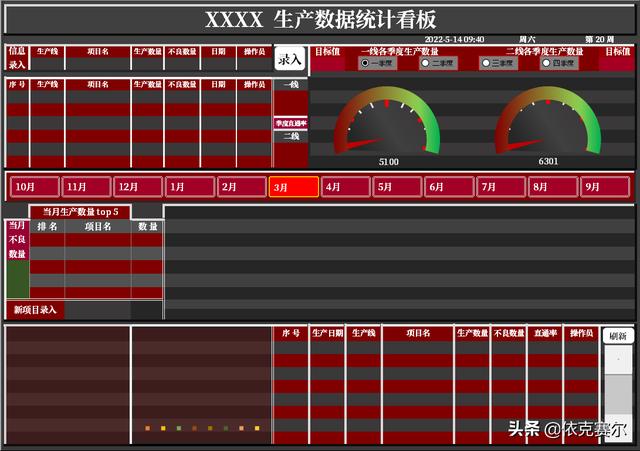This screenshot has width=640, height=451.
Task: Select the highlighted 3月 month button
Action: tap(293, 187)
